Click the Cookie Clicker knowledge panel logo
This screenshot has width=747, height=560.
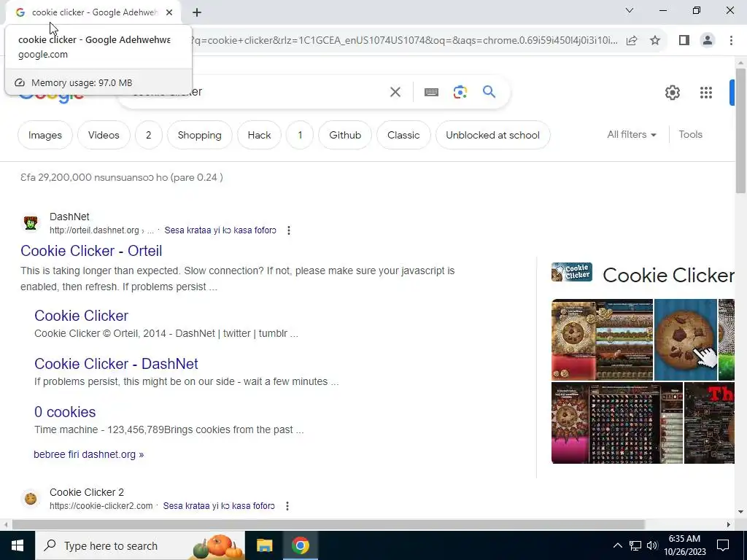coord(572,273)
